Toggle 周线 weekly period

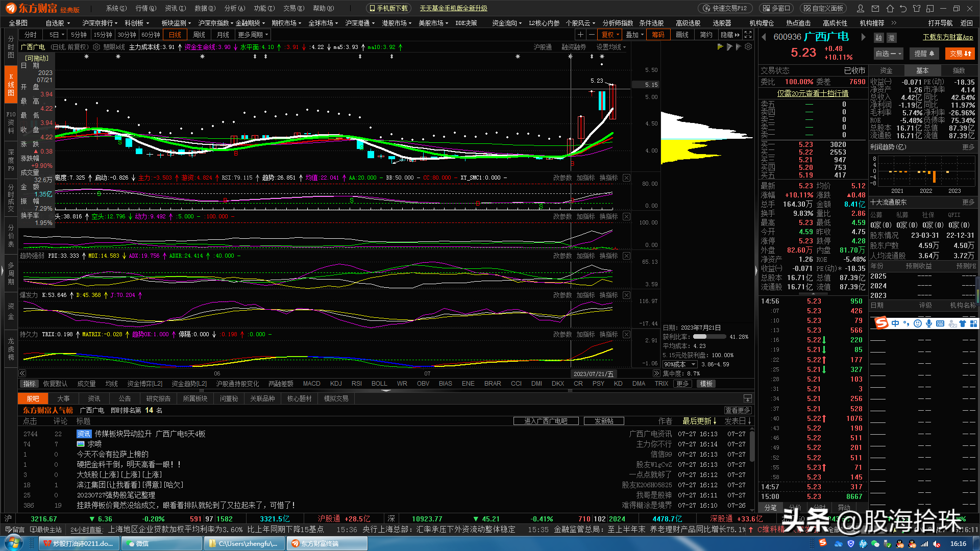[x=199, y=35]
